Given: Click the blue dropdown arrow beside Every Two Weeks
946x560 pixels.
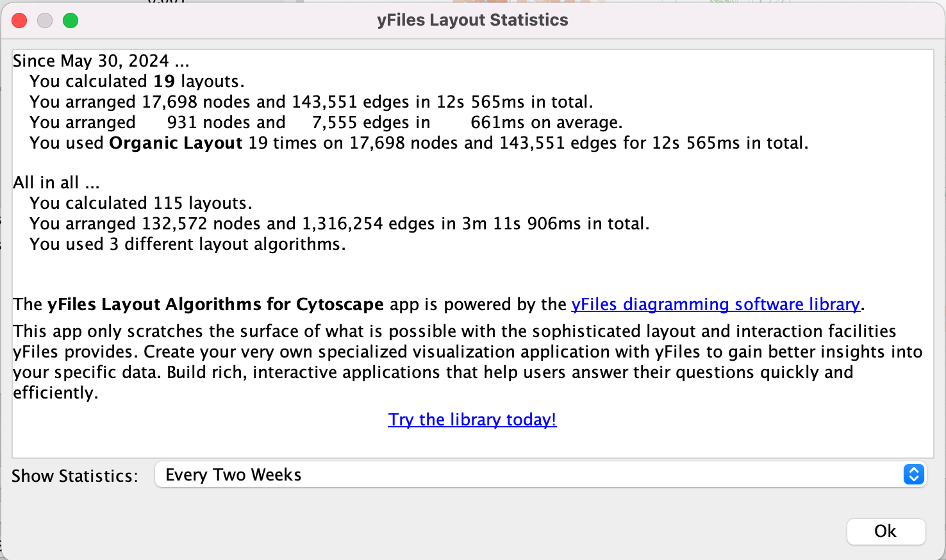Looking at the screenshot, I should click(x=913, y=475).
